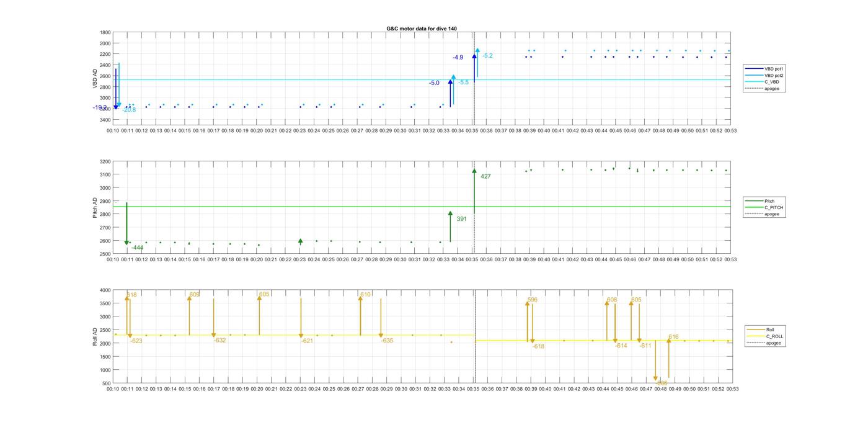Click the "608" roll data label
The width and height of the screenshot is (868, 430).
click(612, 300)
